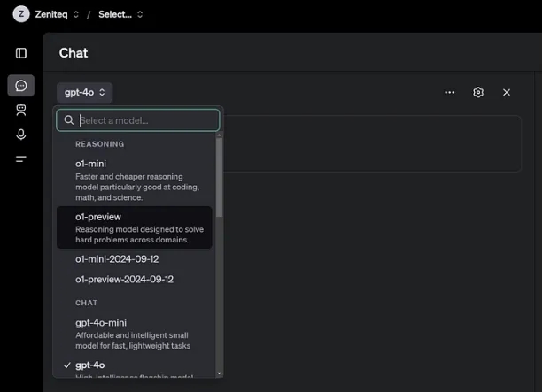The height and width of the screenshot is (392, 543).
Task: Click the CHAT section header
Action: pos(87,303)
